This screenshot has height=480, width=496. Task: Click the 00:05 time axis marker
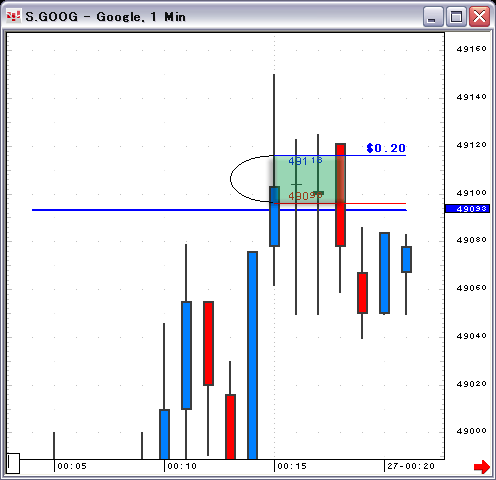(x=72, y=466)
